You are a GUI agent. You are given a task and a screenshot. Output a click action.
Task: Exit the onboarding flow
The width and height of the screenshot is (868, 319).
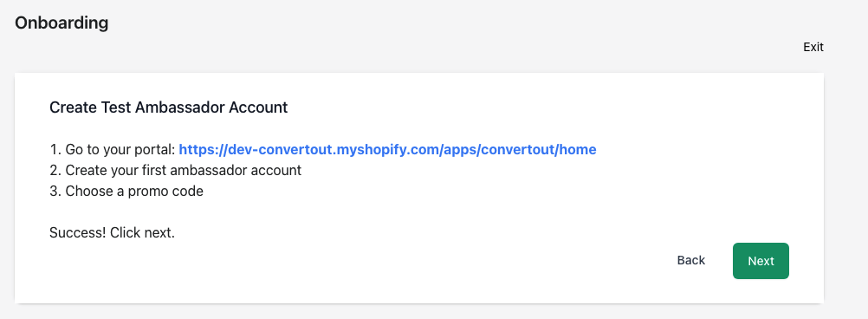pyautogui.click(x=813, y=47)
